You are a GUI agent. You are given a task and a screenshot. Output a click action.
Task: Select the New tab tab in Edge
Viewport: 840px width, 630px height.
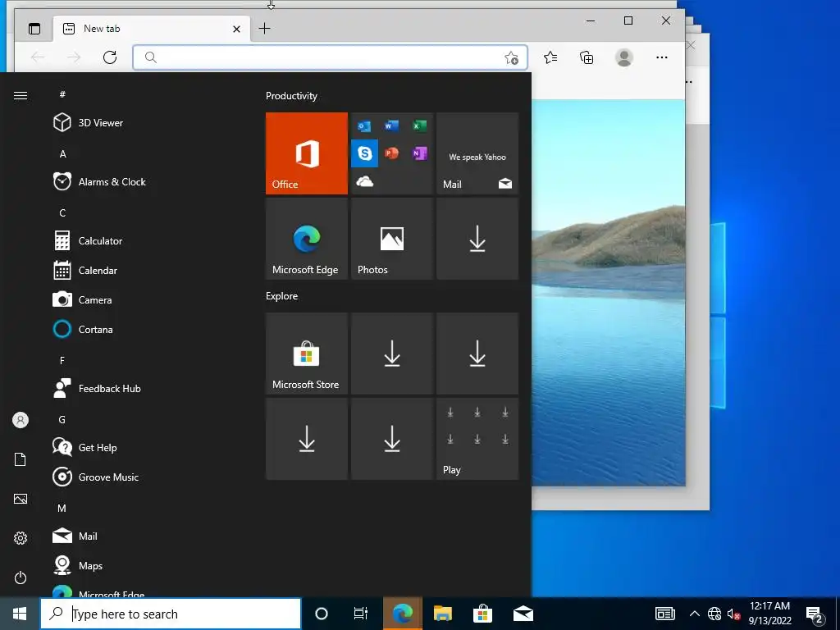coord(152,29)
